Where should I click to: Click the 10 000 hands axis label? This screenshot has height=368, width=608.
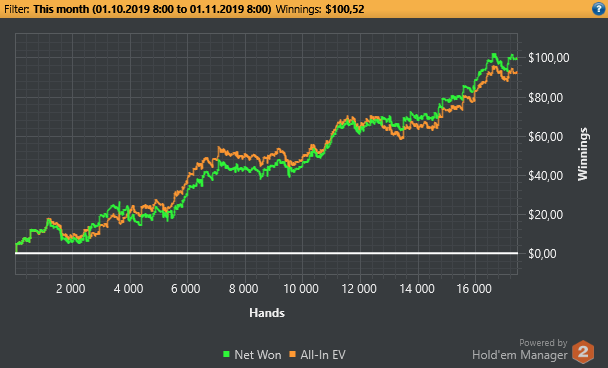click(301, 289)
